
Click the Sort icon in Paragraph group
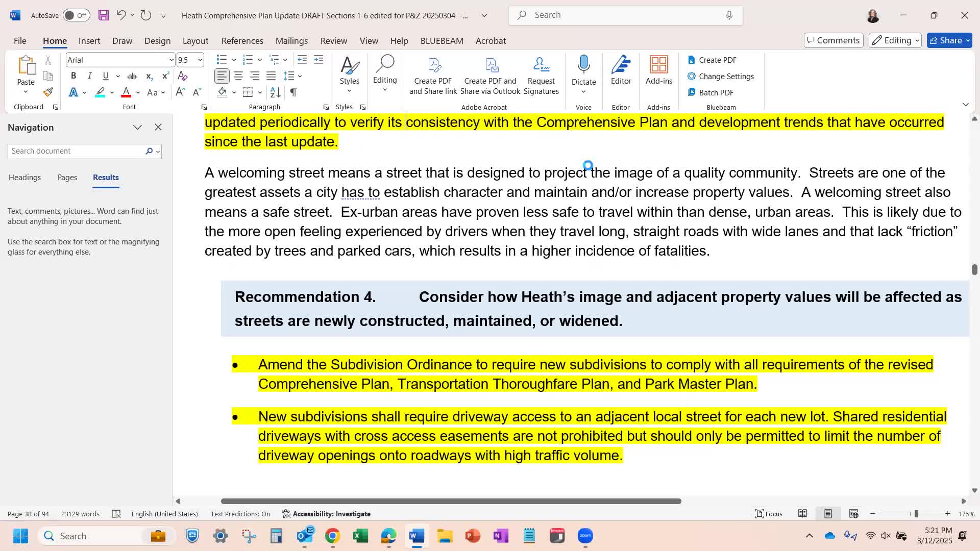[x=275, y=92]
